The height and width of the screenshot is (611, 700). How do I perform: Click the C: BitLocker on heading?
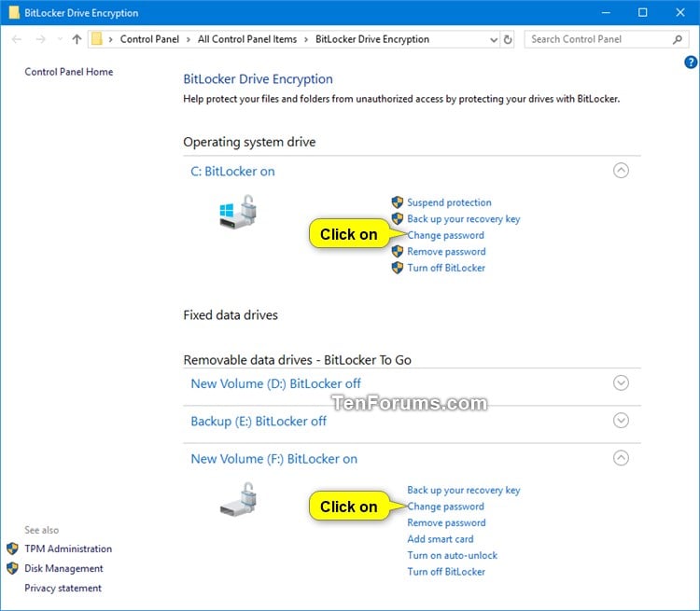click(x=232, y=172)
